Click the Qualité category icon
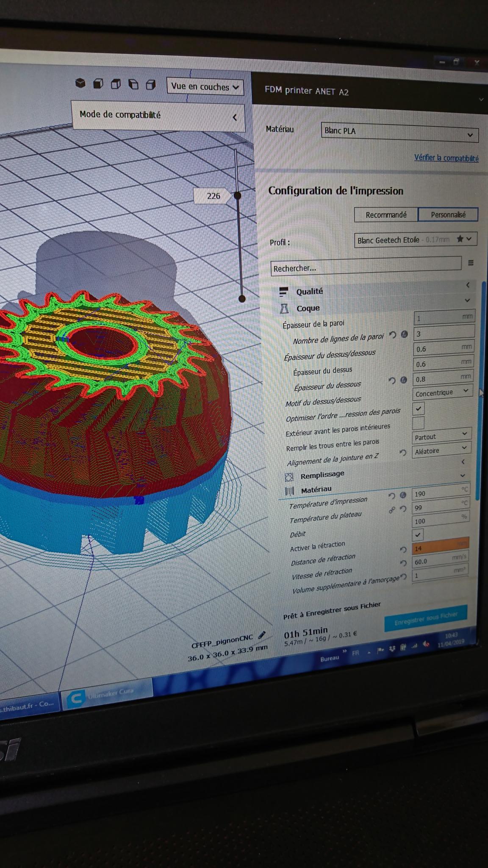 [x=283, y=292]
